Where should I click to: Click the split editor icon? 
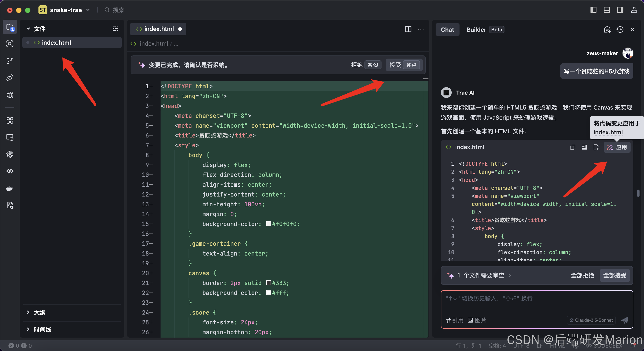(408, 29)
